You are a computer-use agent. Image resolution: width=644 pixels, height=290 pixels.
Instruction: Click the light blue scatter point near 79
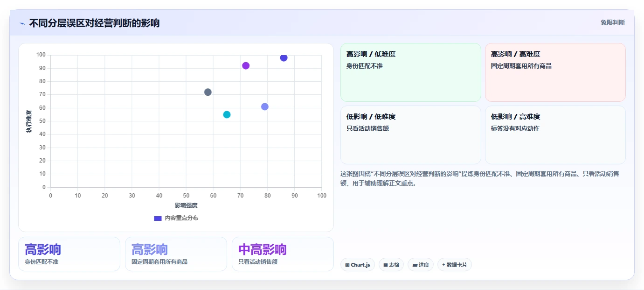265,106
